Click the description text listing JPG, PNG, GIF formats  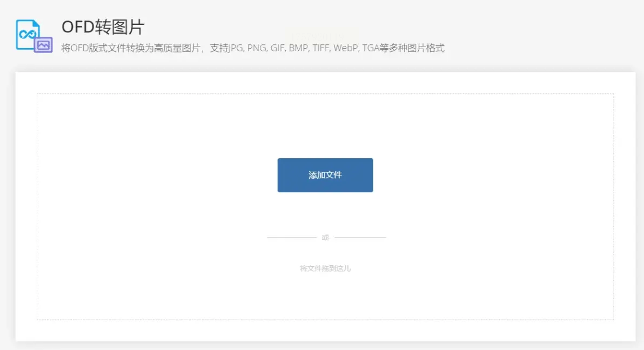pyautogui.click(x=253, y=48)
